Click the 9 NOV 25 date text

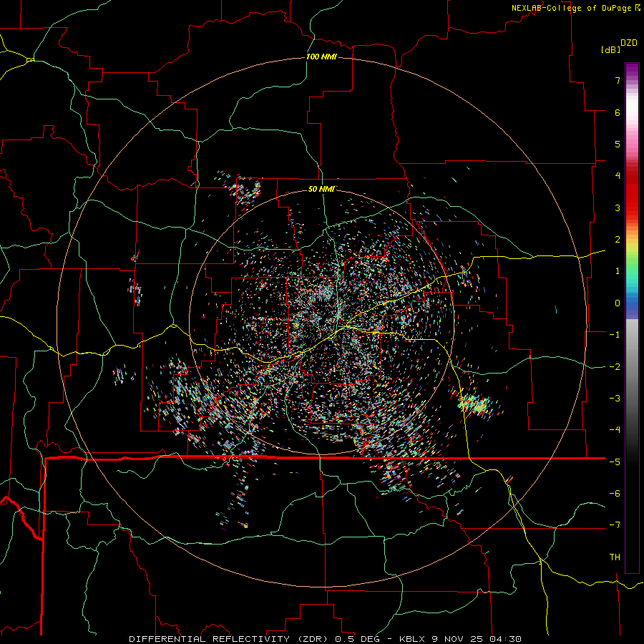point(459,639)
